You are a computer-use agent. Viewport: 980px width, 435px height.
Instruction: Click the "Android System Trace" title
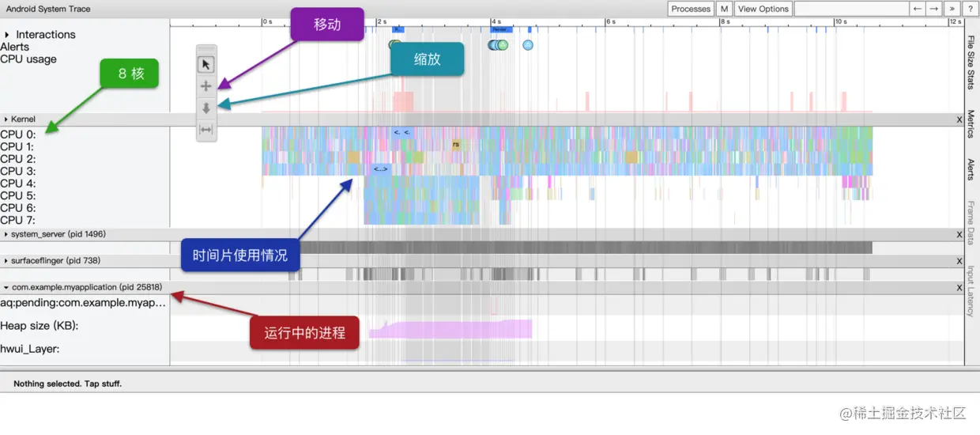coord(48,9)
